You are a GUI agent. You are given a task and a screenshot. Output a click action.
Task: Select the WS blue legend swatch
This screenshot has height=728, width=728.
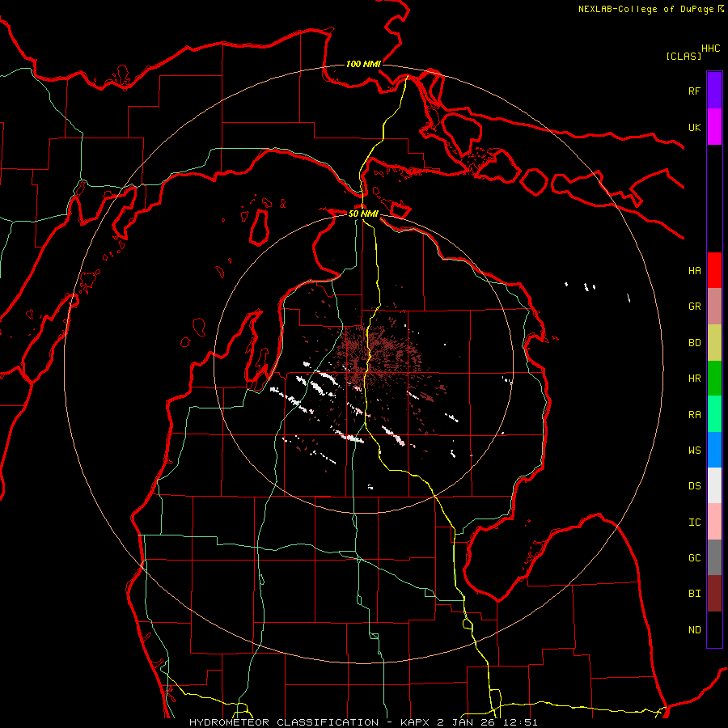click(714, 450)
